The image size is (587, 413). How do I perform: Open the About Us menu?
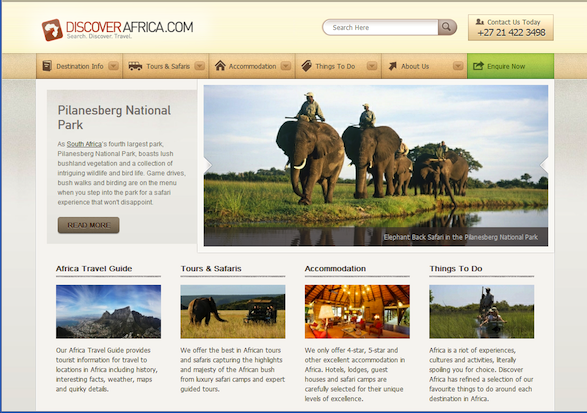[x=424, y=66]
